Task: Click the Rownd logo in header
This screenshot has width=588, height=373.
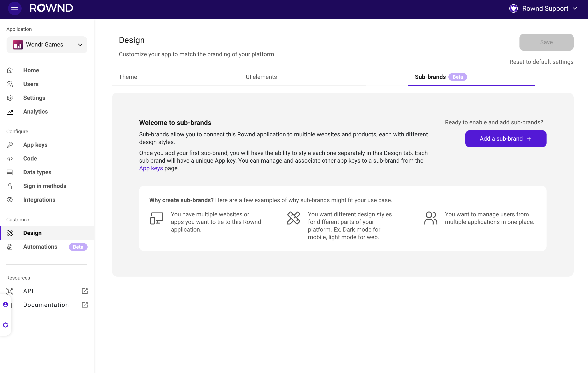Action: tap(51, 8)
